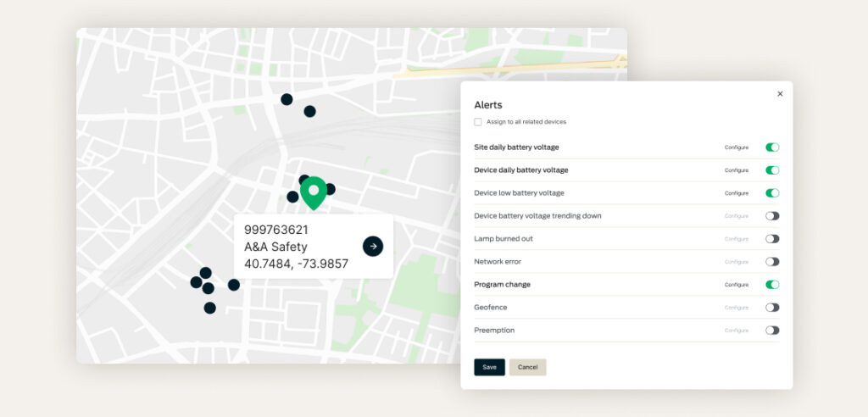Cancel the Alerts dialog changes
The image size is (868, 417).
click(x=527, y=367)
